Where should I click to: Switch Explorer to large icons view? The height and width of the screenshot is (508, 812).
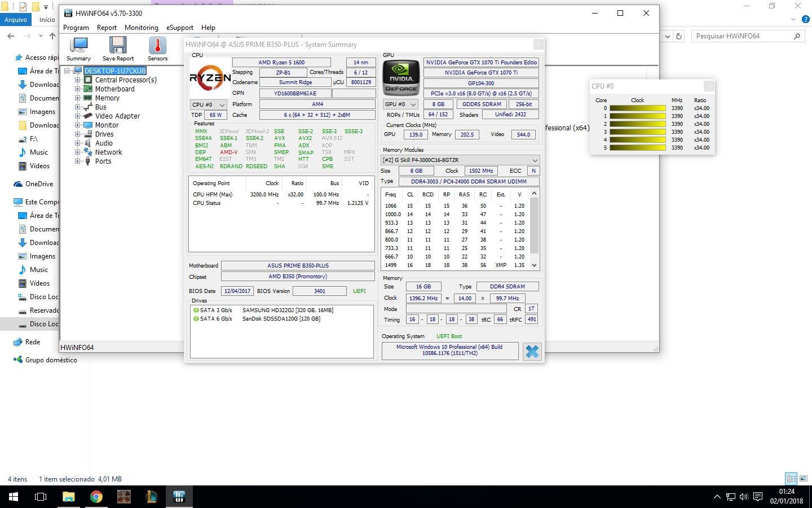[x=804, y=479]
